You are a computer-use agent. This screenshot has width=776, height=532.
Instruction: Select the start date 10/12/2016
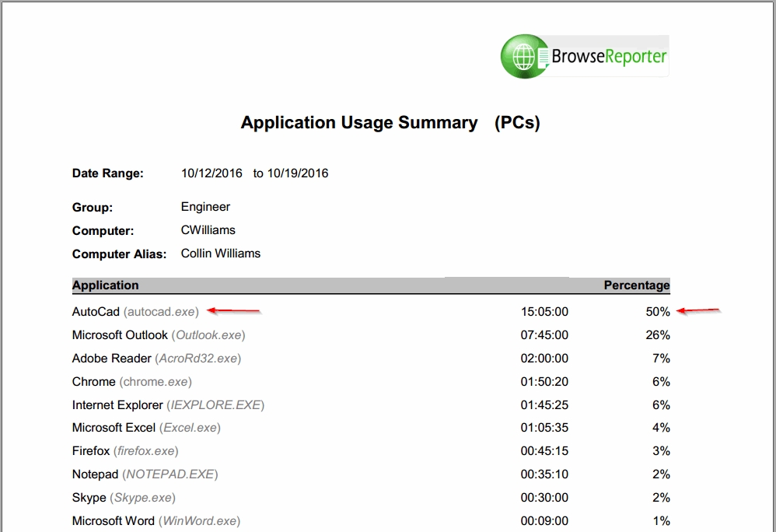pyautogui.click(x=211, y=173)
